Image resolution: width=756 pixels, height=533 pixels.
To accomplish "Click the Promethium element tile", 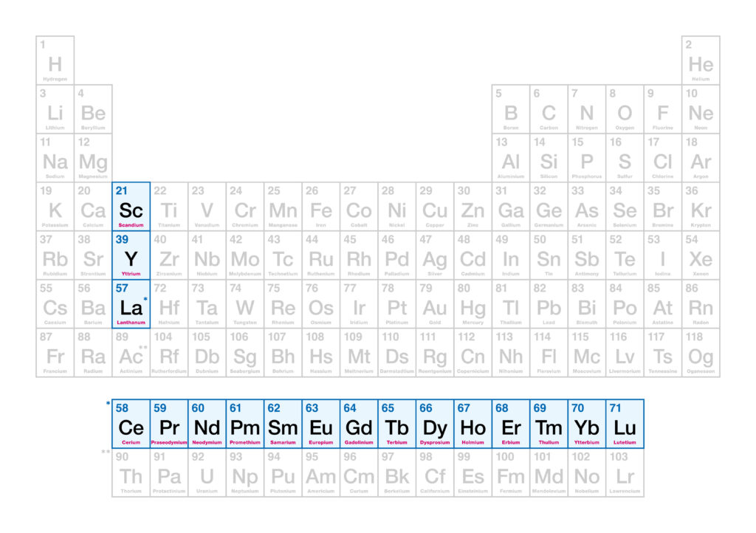I will point(245,424).
